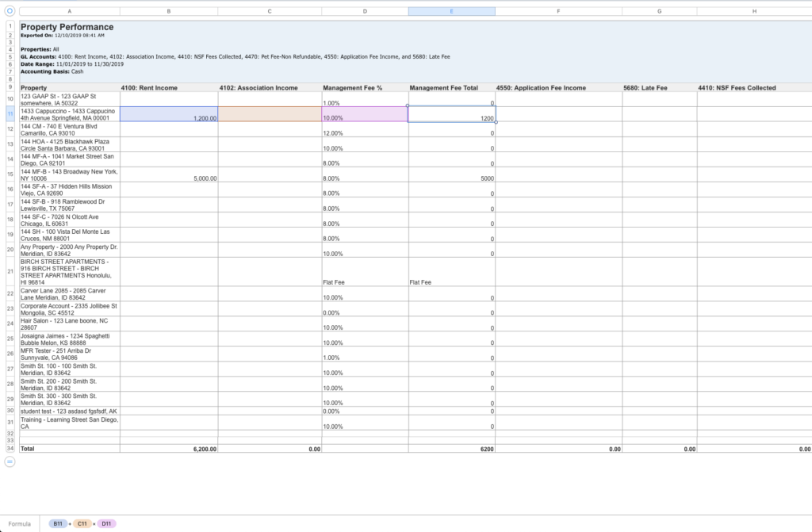The width and height of the screenshot is (812, 532).
Task: Select the 1,200.00 rent income cell
Action: coord(169,114)
